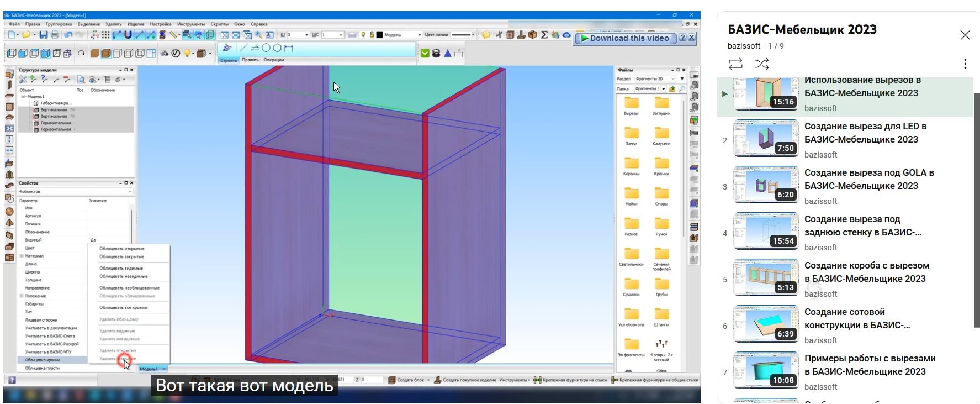Click the magnifier zoom icon in toolbar
980x404 pixels.
point(258,35)
